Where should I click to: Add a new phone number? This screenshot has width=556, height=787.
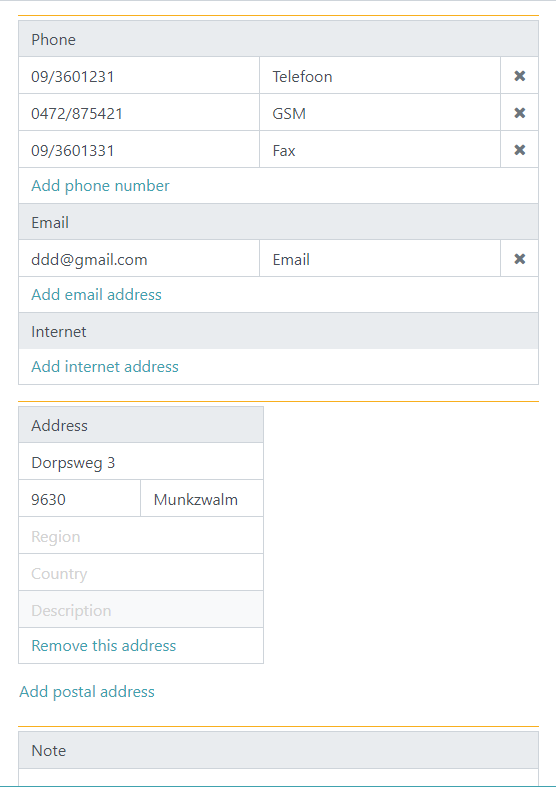click(100, 186)
